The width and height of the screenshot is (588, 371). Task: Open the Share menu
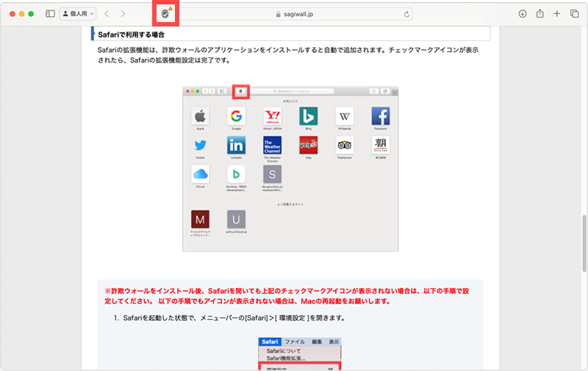point(540,14)
